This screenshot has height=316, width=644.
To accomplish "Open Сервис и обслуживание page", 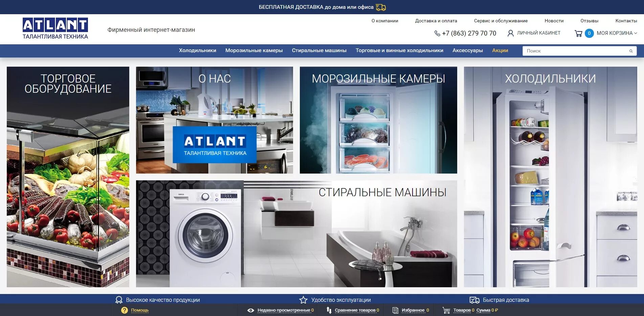I will (501, 21).
